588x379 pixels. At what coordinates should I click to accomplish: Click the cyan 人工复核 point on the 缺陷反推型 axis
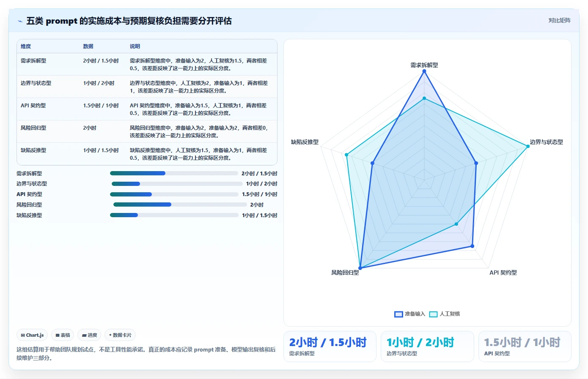(346, 155)
